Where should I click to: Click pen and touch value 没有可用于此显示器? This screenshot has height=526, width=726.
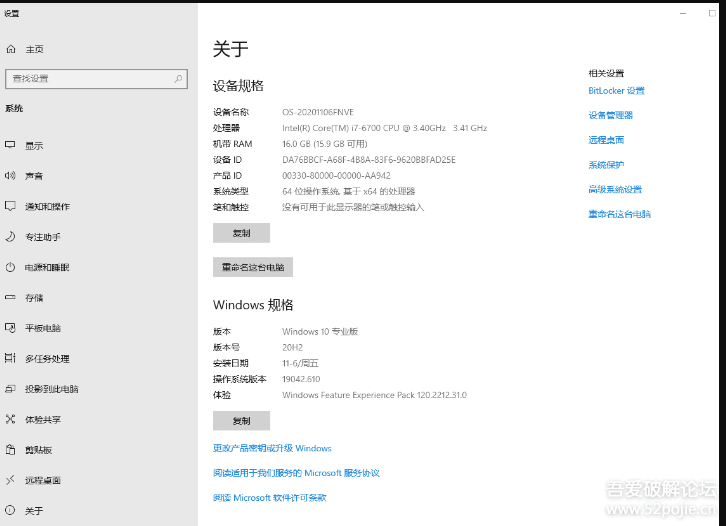tap(353, 207)
